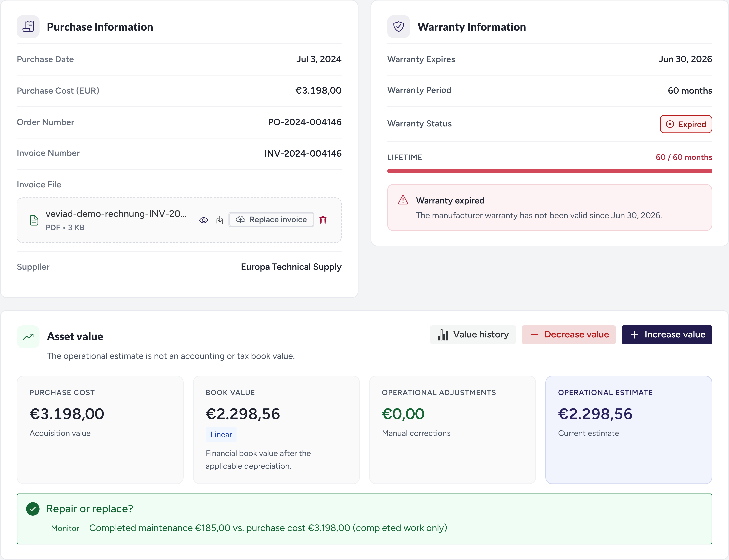The height and width of the screenshot is (560, 729).
Task: Download the invoice PDF file
Action: tap(220, 220)
